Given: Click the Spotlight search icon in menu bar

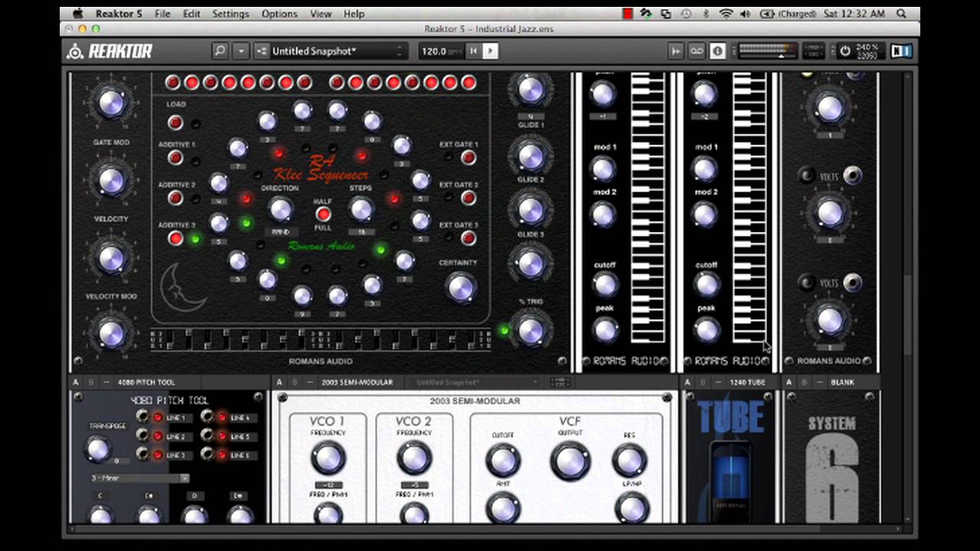Looking at the screenshot, I should pos(901,14).
